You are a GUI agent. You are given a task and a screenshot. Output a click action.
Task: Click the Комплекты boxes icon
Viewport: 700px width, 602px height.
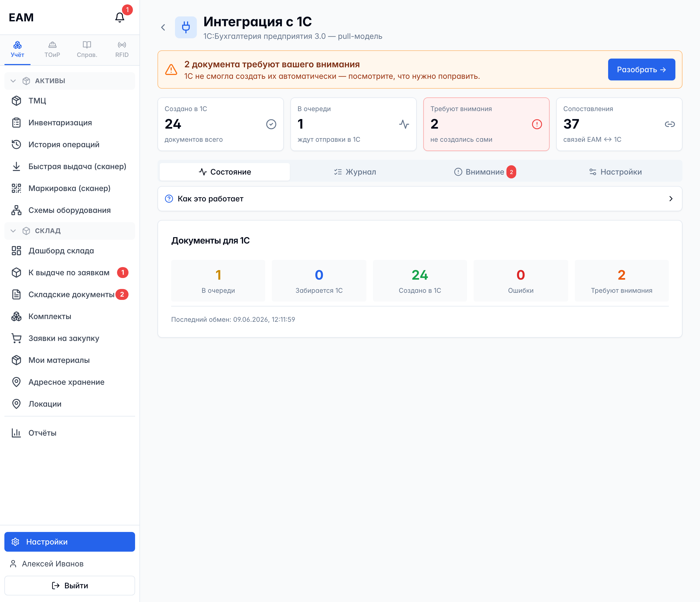16,316
